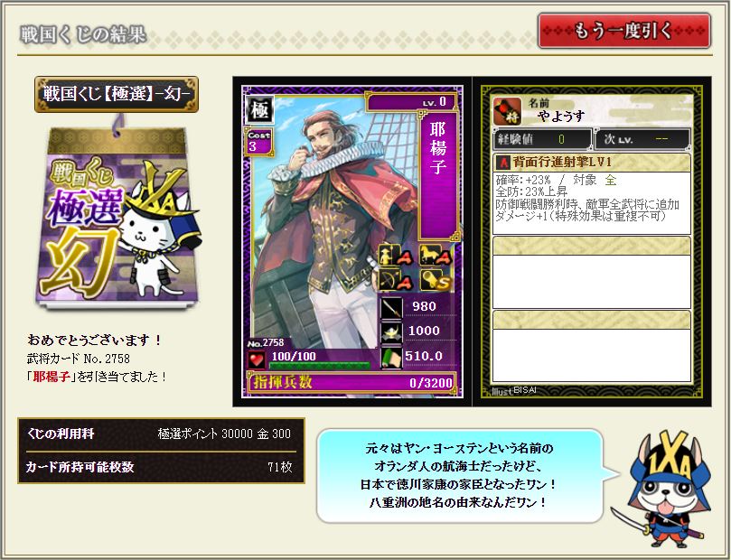Click the Cost 3 badge on card
Image resolution: width=731 pixels, height=560 pixels.
[x=258, y=141]
